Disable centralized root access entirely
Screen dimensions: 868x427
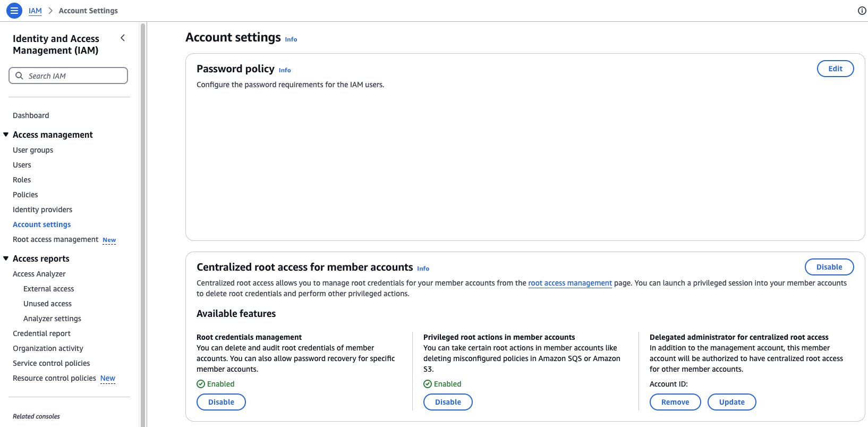(x=829, y=267)
